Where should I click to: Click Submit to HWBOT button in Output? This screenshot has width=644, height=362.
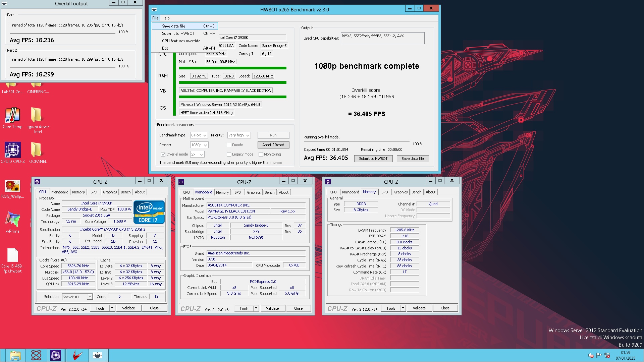(373, 159)
